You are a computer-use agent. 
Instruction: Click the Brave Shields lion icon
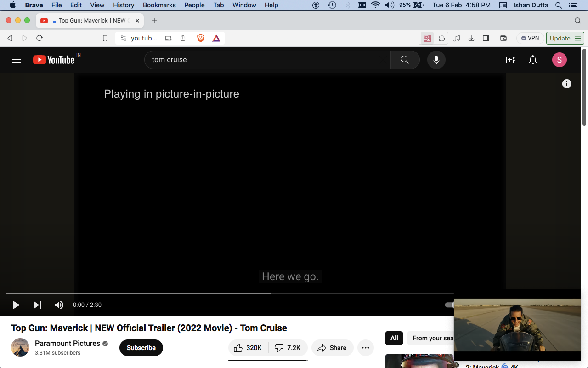[x=201, y=38]
